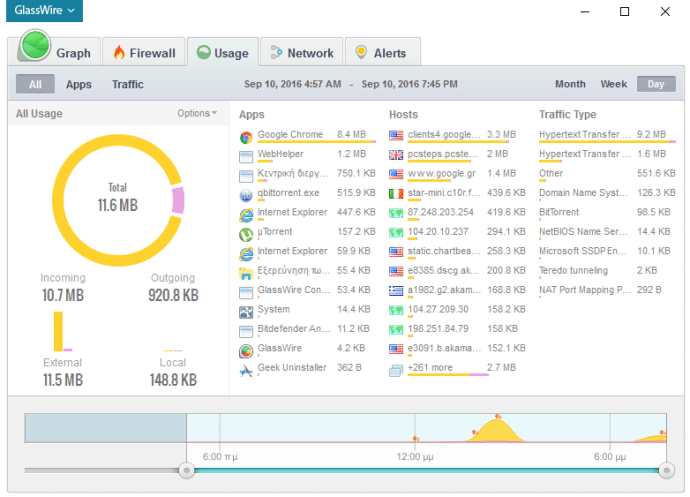690x497 pixels.
Task: Click the Geek Uninstaller app icon
Action: point(246,371)
